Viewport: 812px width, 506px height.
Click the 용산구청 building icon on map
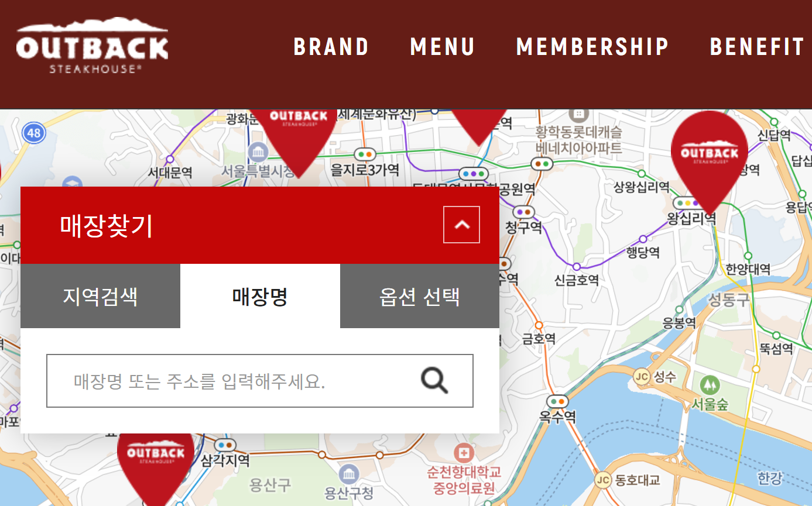tap(349, 474)
